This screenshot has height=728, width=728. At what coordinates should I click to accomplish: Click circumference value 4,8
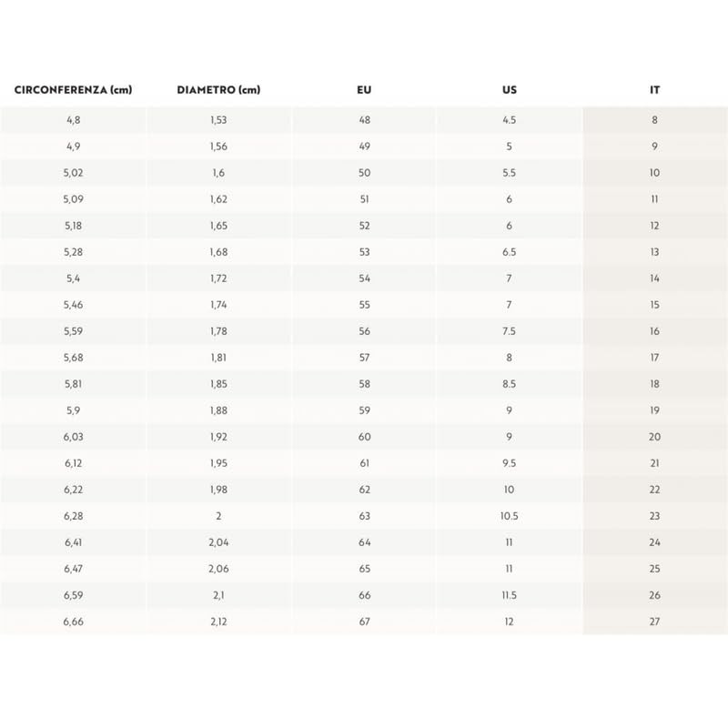point(73,120)
